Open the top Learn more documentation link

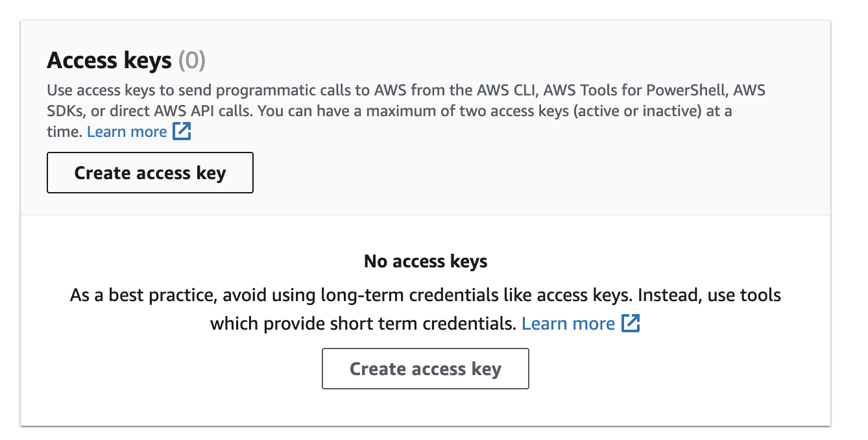point(127,131)
